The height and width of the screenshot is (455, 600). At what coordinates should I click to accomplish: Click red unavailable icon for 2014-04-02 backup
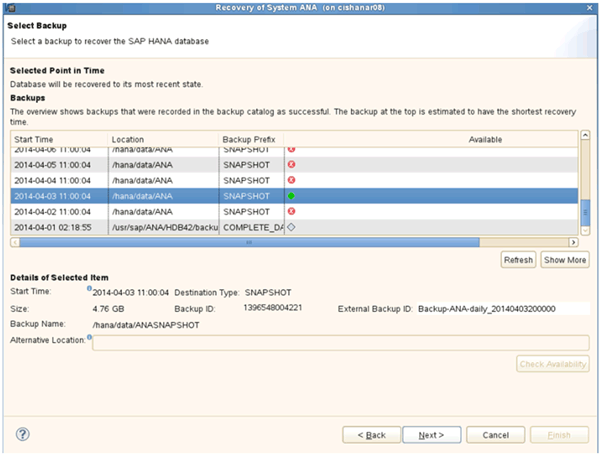coord(291,211)
